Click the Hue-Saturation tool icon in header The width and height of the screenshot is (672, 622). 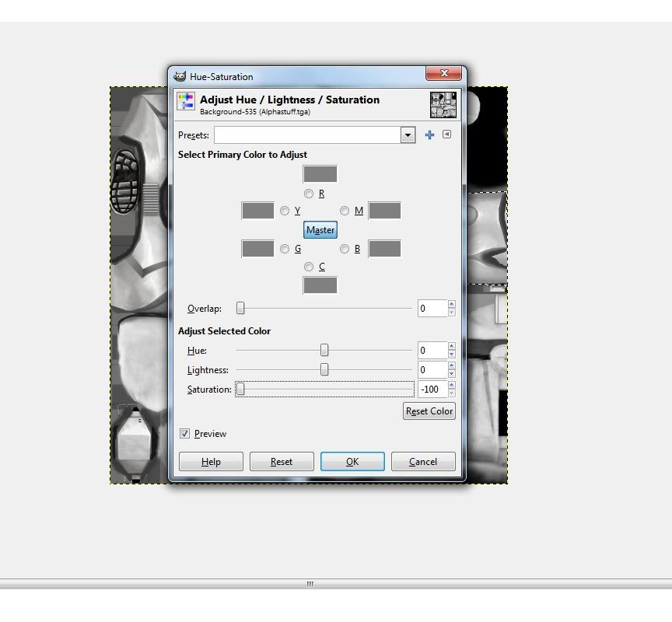pyautogui.click(x=186, y=102)
